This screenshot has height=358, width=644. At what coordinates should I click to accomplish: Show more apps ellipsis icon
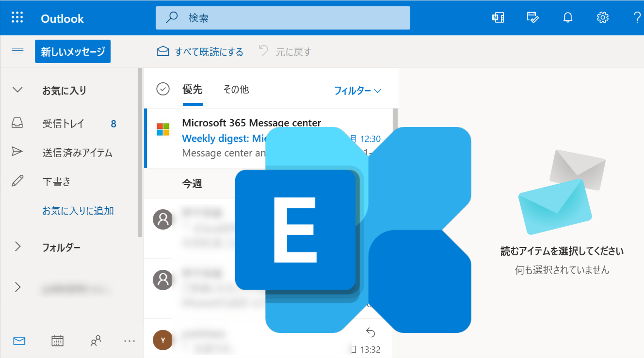(129, 341)
